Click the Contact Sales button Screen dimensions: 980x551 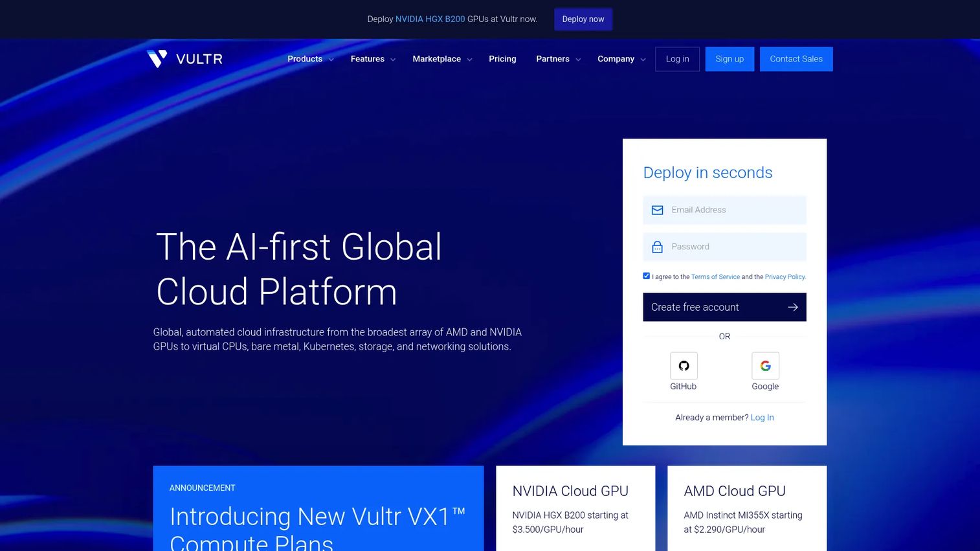pyautogui.click(x=796, y=59)
